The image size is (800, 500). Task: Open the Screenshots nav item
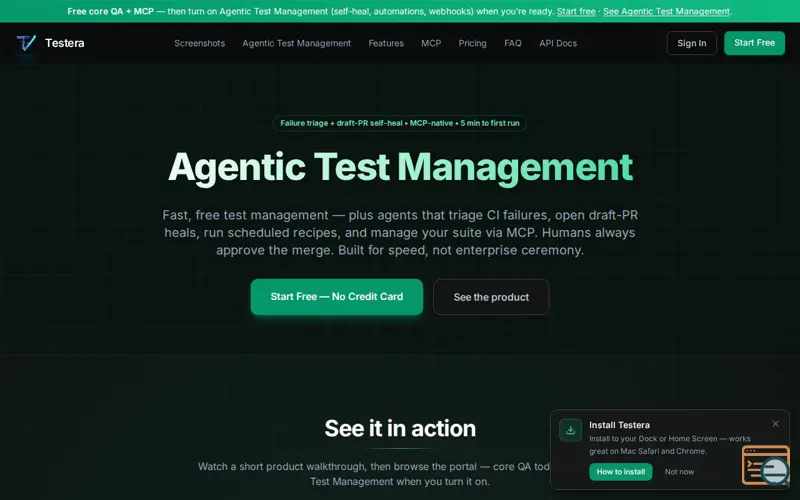[x=199, y=43]
